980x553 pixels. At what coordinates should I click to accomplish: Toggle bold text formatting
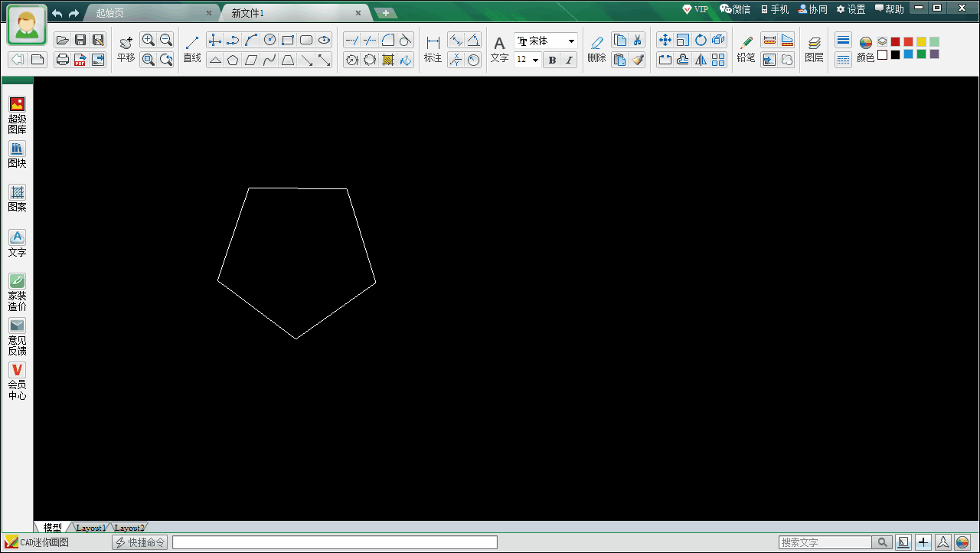pyautogui.click(x=552, y=60)
